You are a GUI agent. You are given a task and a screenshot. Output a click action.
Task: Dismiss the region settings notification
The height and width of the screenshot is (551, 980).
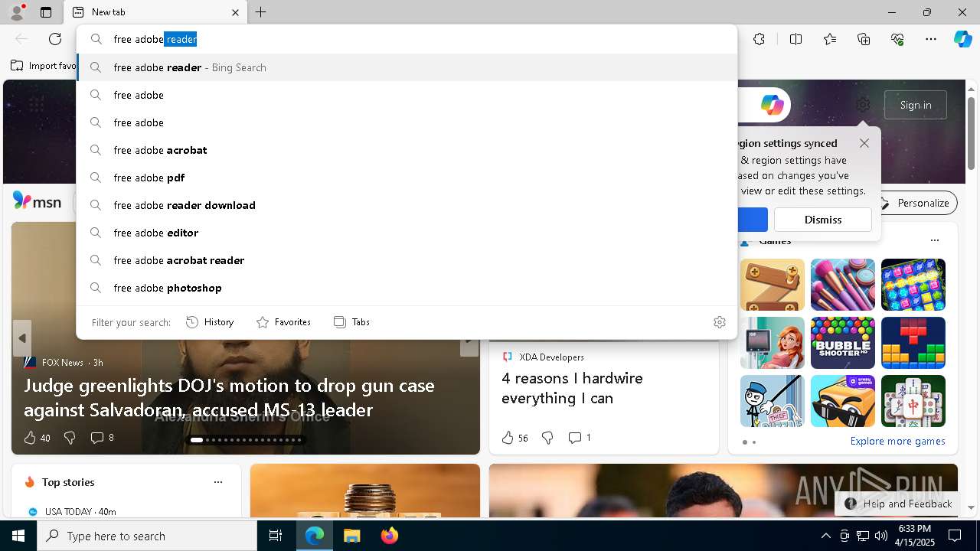(823, 220)
